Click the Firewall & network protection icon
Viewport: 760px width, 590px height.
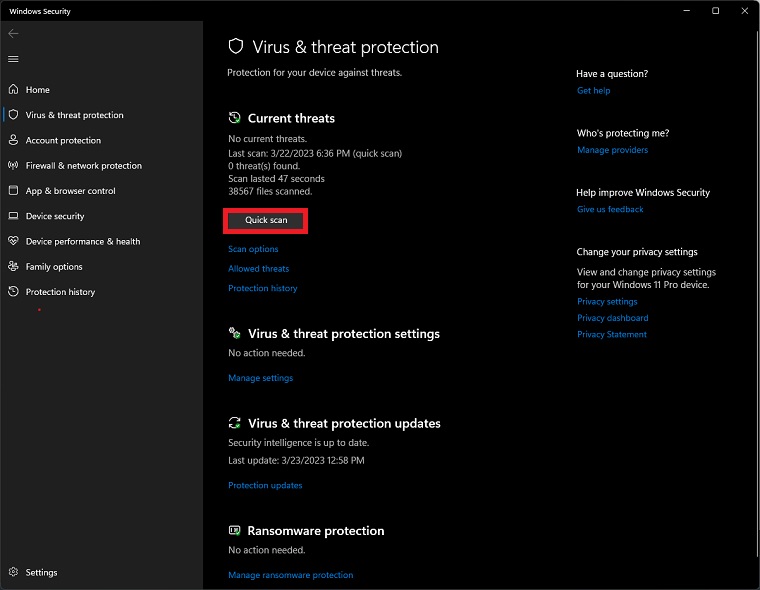[14, 166]
